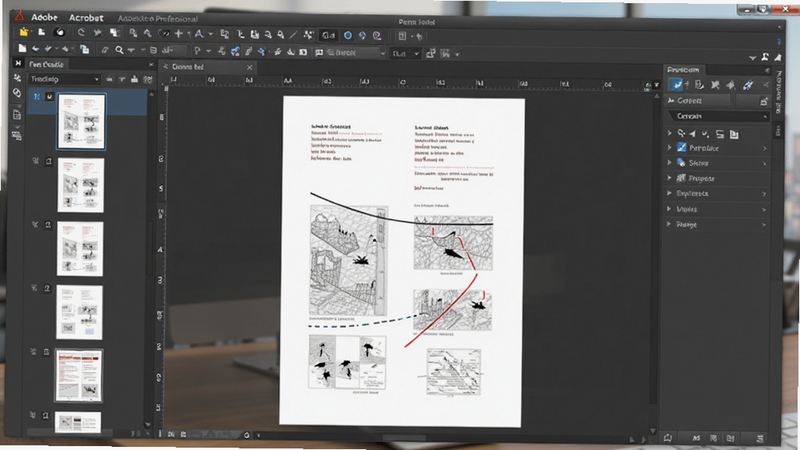Screen dimensions: 800x450
Task: Click the user profile icon at top right
Action: tap(765, 57)
